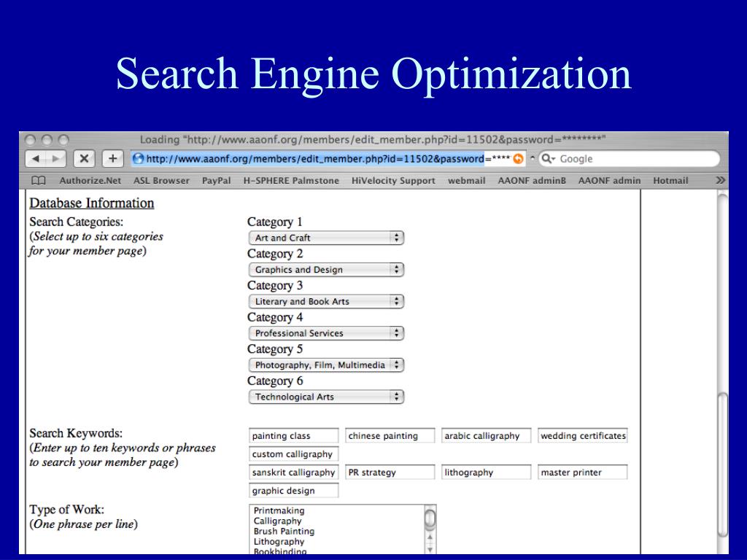Click the 'arabic calligraphy' keyword field
747x560 pixels.
[x=486, y=436]
